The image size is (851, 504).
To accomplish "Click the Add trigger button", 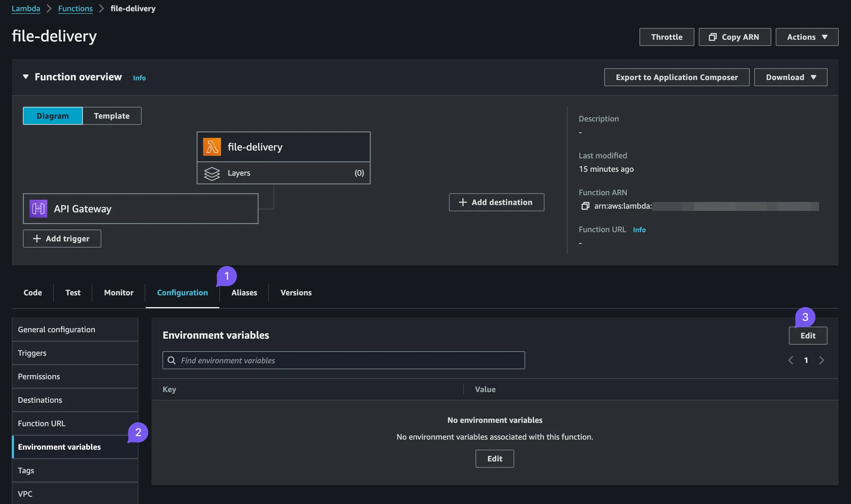I will 62,239.
